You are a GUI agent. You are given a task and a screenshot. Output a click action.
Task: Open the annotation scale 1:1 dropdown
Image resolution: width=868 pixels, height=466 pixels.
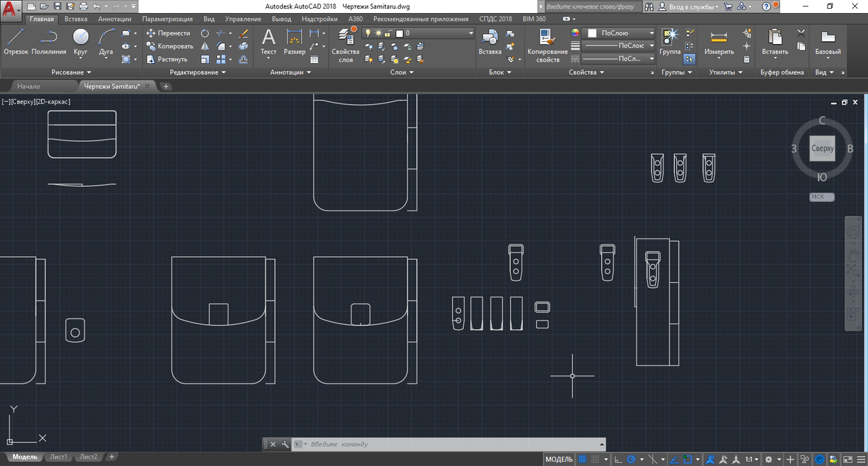tap(753, 459)
